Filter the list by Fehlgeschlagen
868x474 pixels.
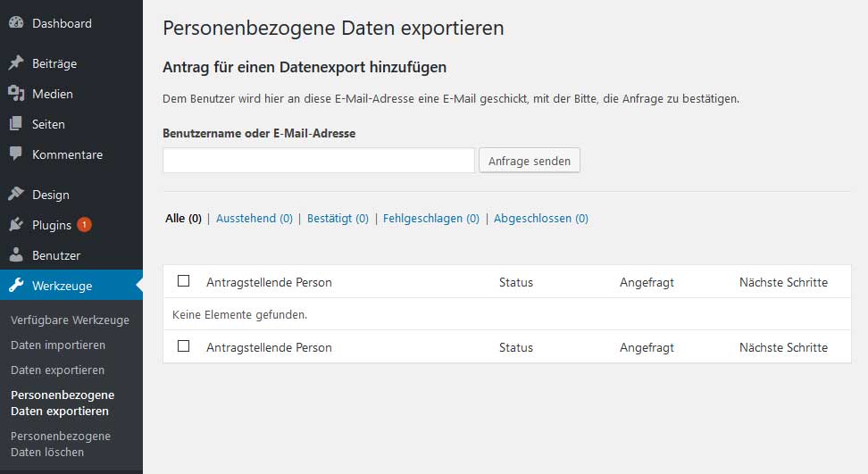tap(430, 218)
